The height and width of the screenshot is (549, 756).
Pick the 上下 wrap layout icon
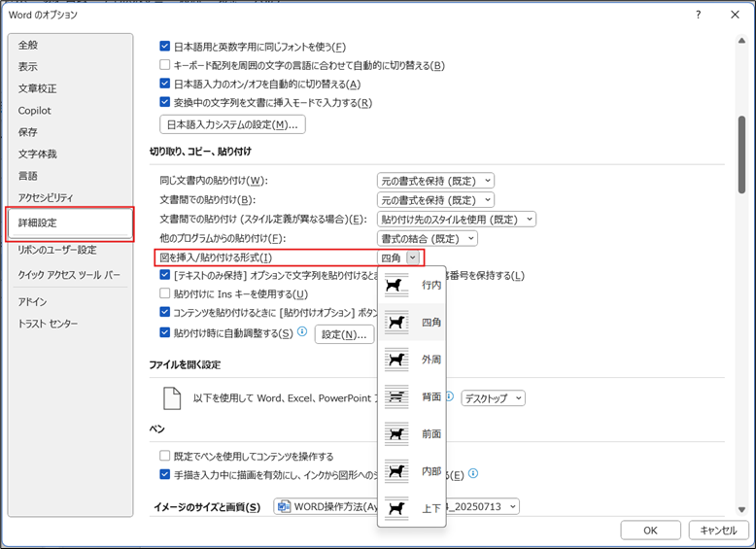tap(396, 507)
